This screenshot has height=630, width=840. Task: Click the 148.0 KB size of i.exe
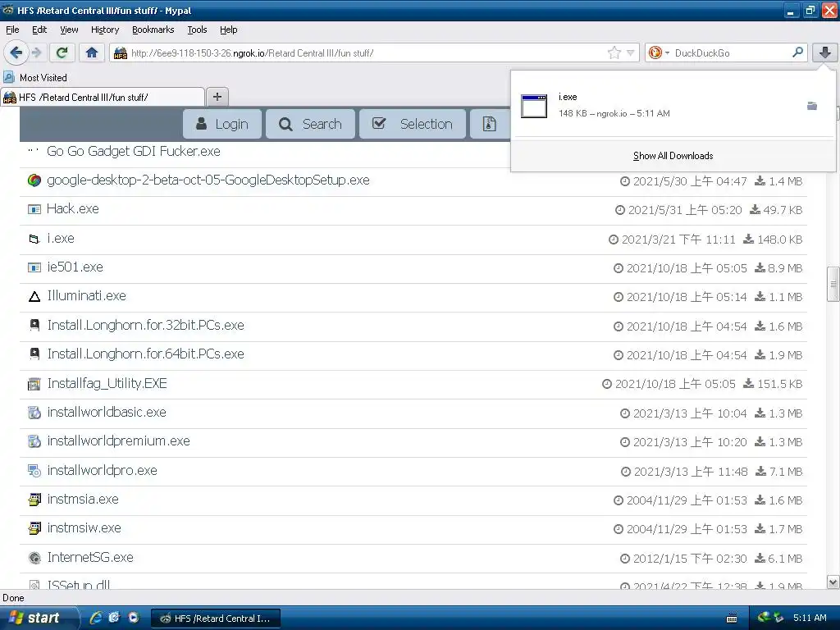click(x=779, y=240)
